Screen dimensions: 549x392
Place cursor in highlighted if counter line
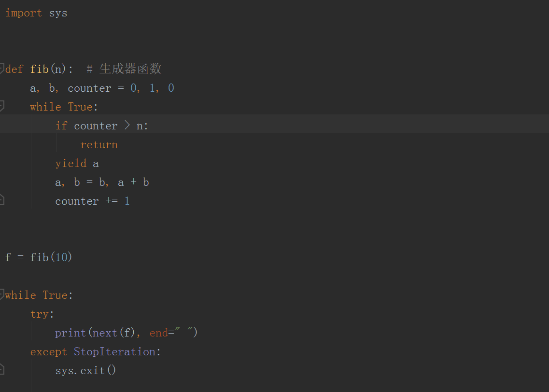(102, 126)
